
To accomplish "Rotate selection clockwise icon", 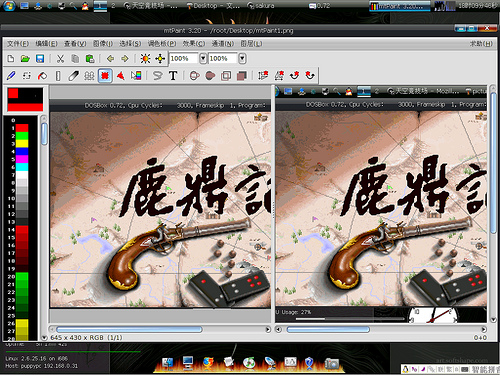I will (x=295, y=76).
